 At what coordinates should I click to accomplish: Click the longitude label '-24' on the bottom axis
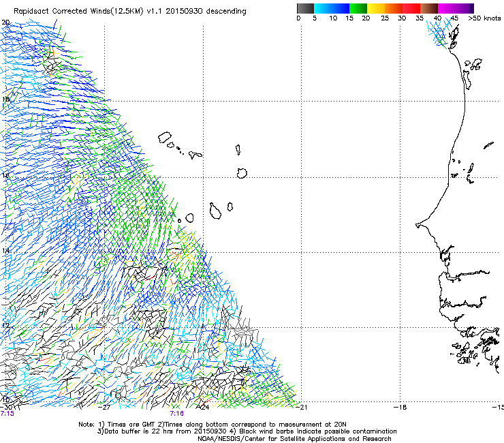click(203, 408)
